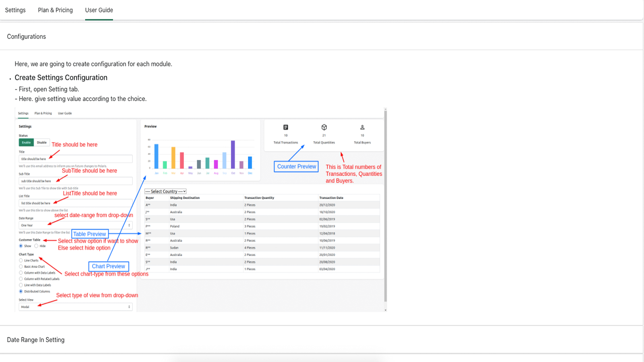Click the Total Buyers person icon
Viewport: 644px width, 362px height.
pyautogui.click(x=362, y=127)
